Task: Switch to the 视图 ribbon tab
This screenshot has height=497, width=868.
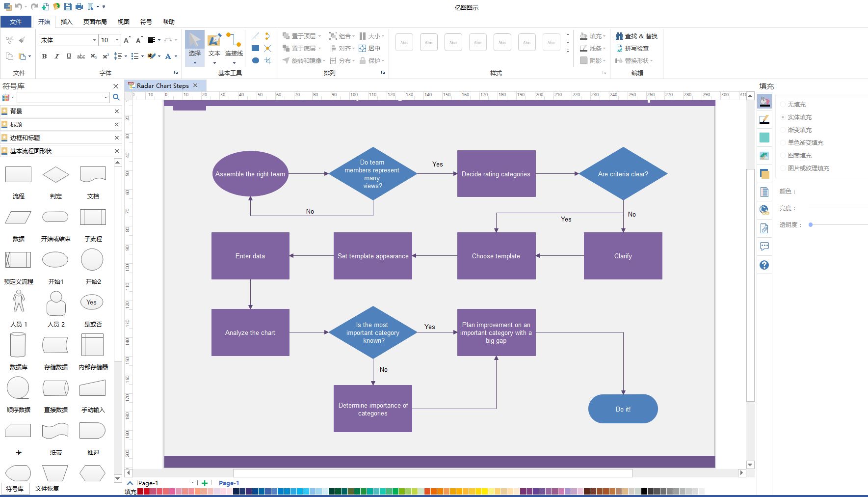Action: (x=123, y=22)
